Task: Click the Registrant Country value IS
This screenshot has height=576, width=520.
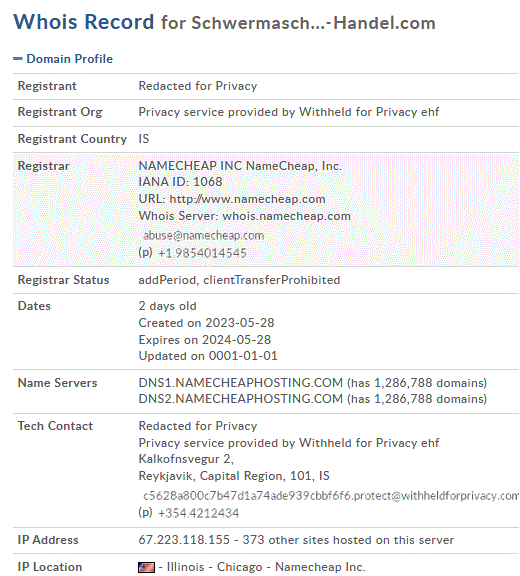Action: point(144,139)
